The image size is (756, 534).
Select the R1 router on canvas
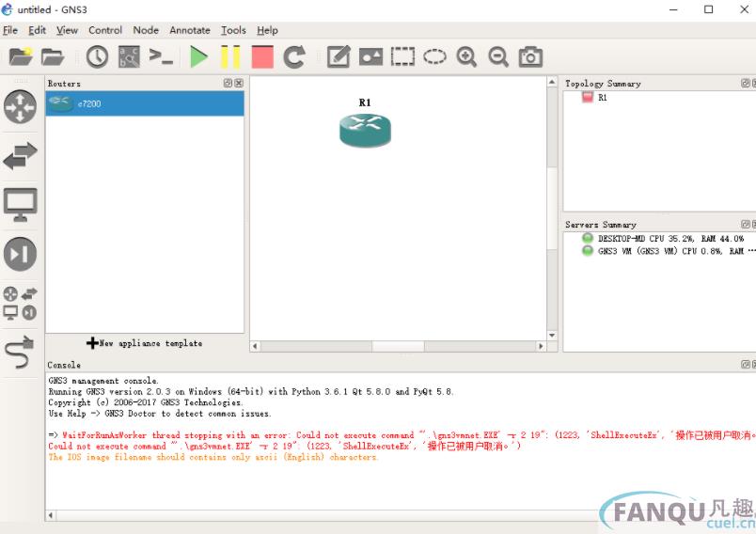365,130
